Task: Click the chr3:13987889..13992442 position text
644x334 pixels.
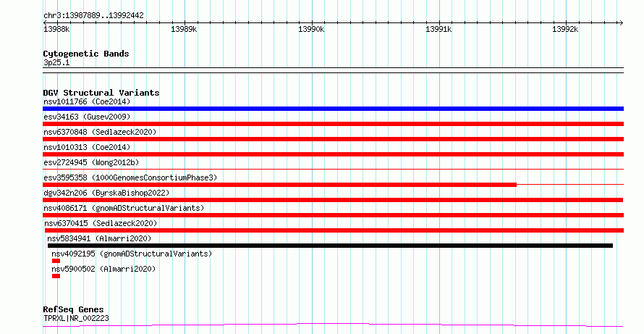Action: tap(93, 15)
